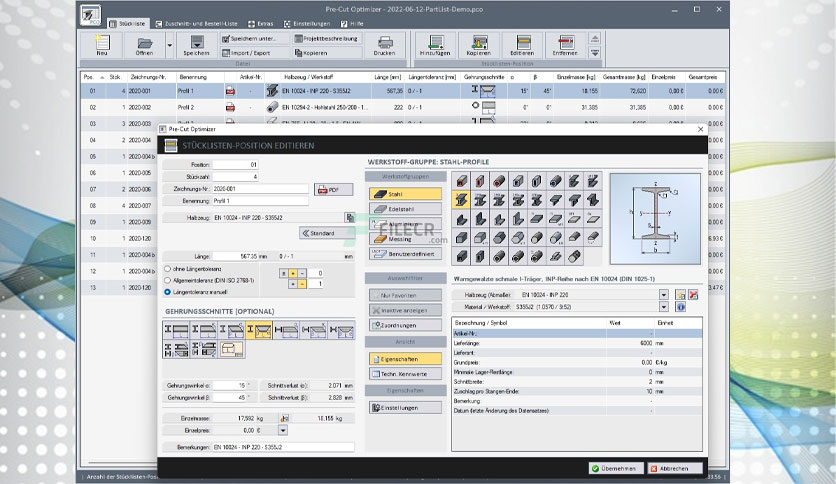This screenshot has height=484, width=836.
Task: Click the Import / Export toolbar button
Action: pos(254,53)
